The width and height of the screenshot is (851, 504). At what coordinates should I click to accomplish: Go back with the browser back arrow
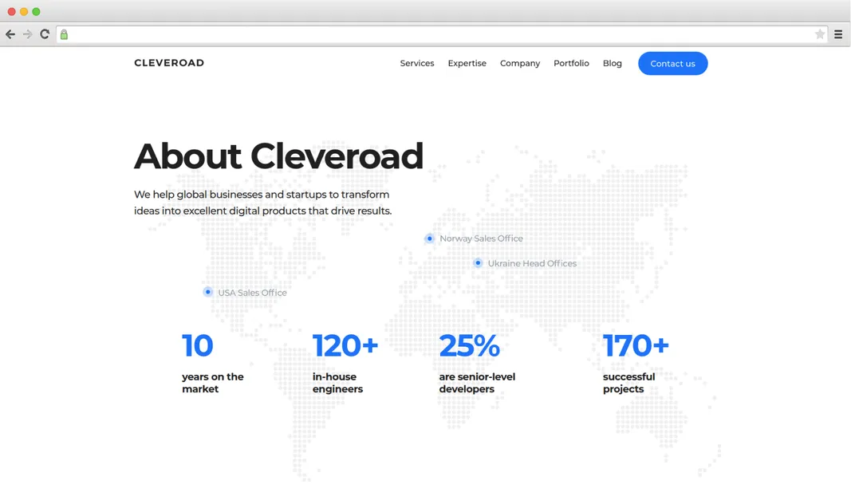click(10, 34)
